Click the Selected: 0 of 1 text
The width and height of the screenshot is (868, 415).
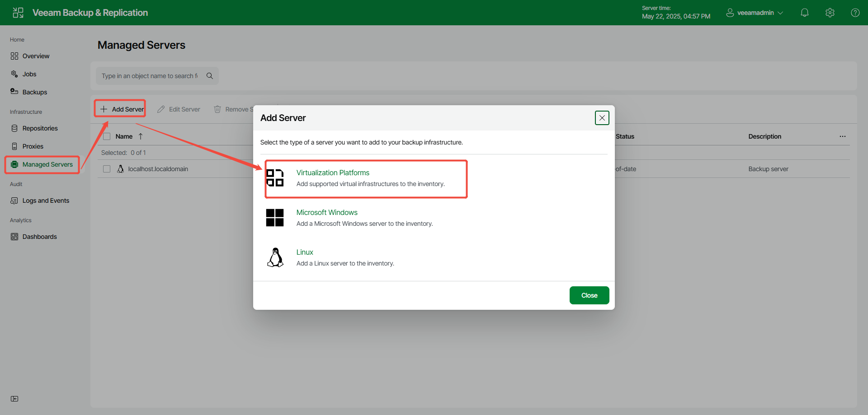click(123, 153)
